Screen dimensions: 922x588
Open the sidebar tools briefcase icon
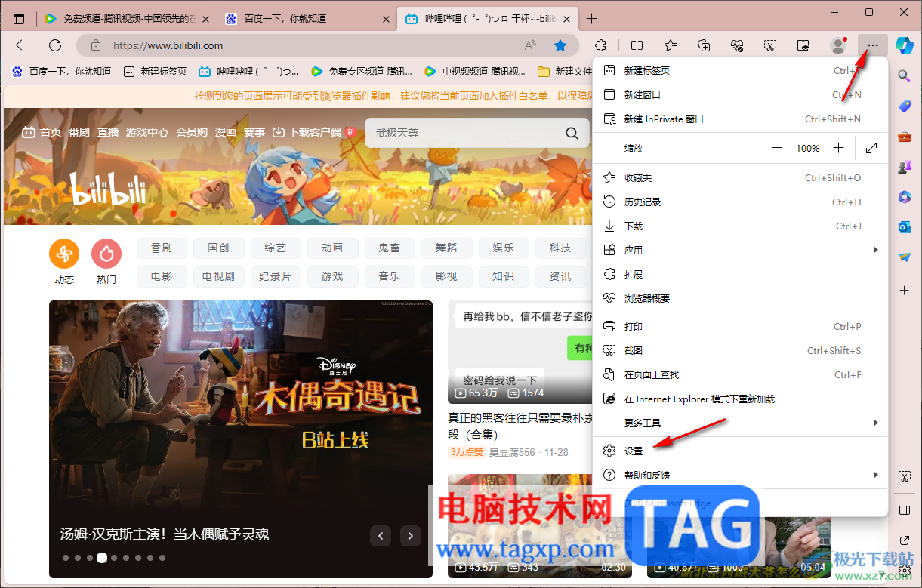(x=904, y=137)
